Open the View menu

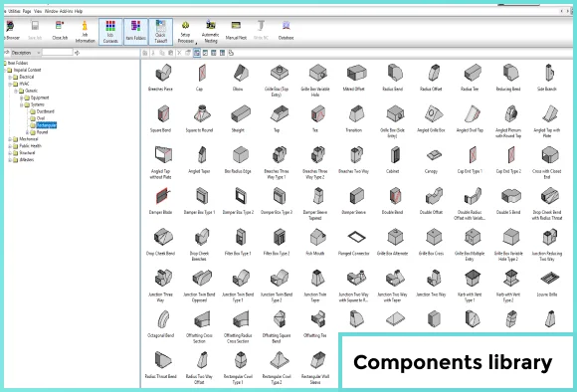[38, 11]
